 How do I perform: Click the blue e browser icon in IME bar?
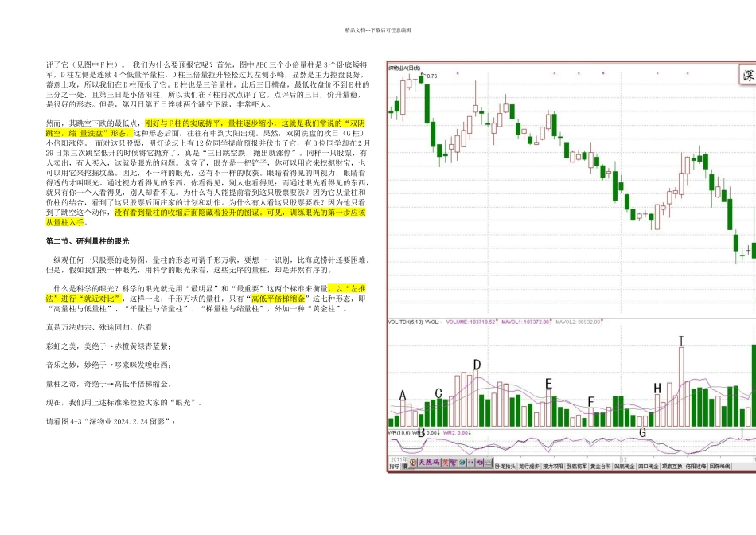462,463
